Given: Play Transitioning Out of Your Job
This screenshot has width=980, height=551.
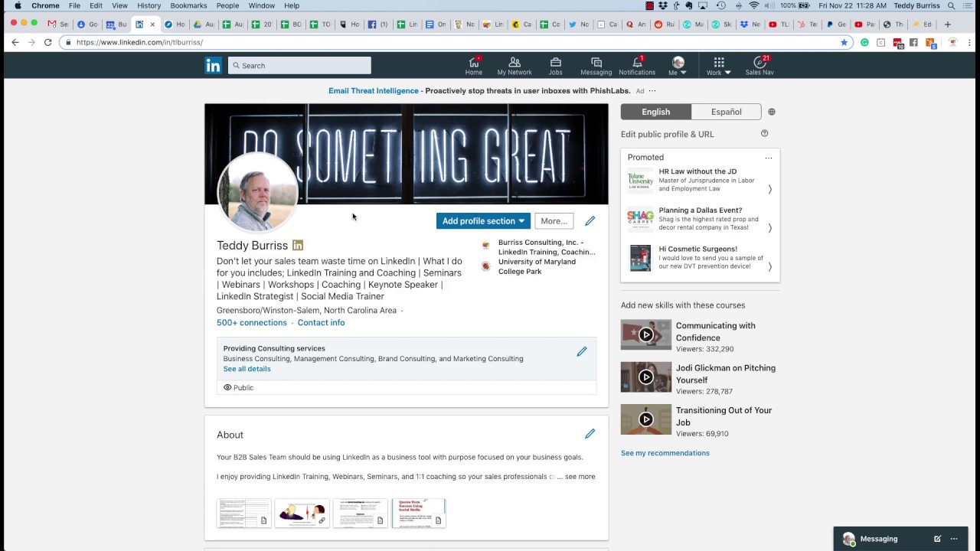Looking at the screenshot, I should tap(646, 419).
